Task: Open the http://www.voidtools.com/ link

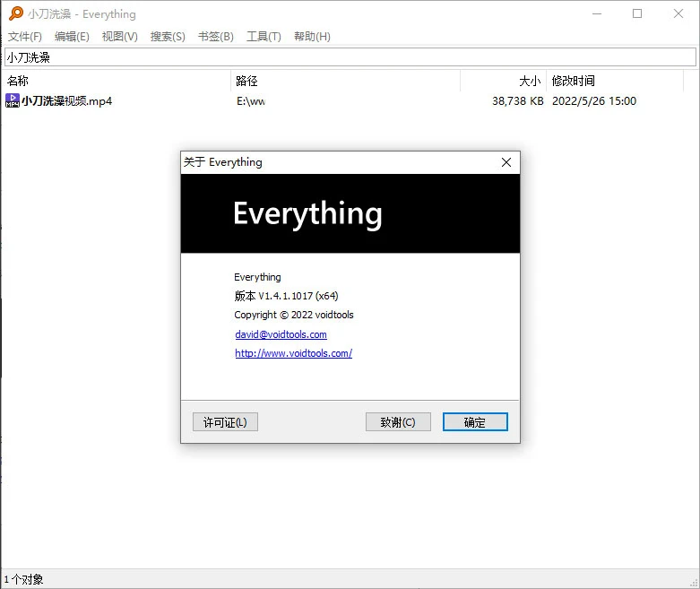Action: tap(294, 353)
